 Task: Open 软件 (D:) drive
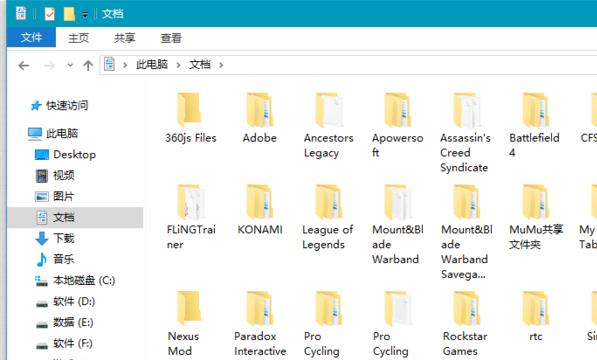pos(65,302)
